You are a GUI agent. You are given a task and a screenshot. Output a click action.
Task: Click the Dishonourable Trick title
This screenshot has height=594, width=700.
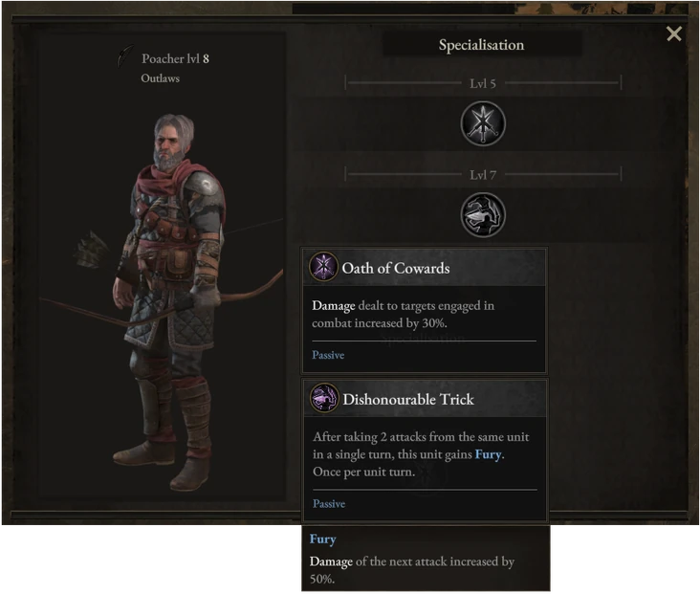pyautogui.click(x=408, y=399)
